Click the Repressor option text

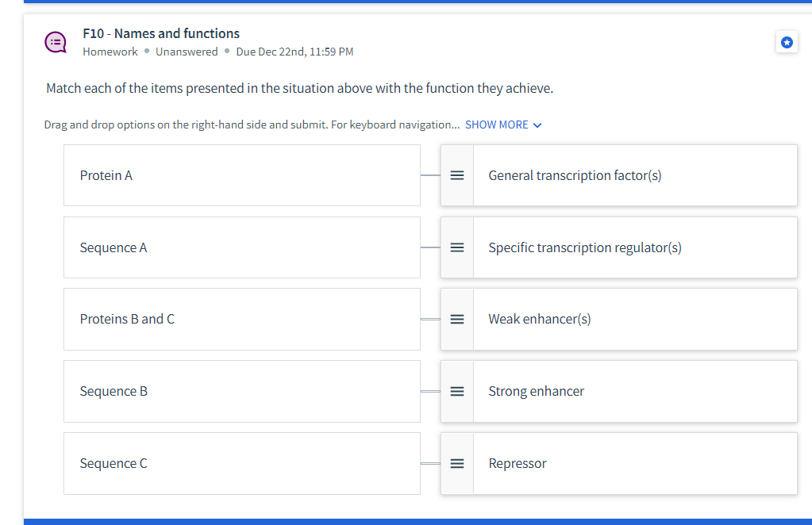tap(518, 463)
